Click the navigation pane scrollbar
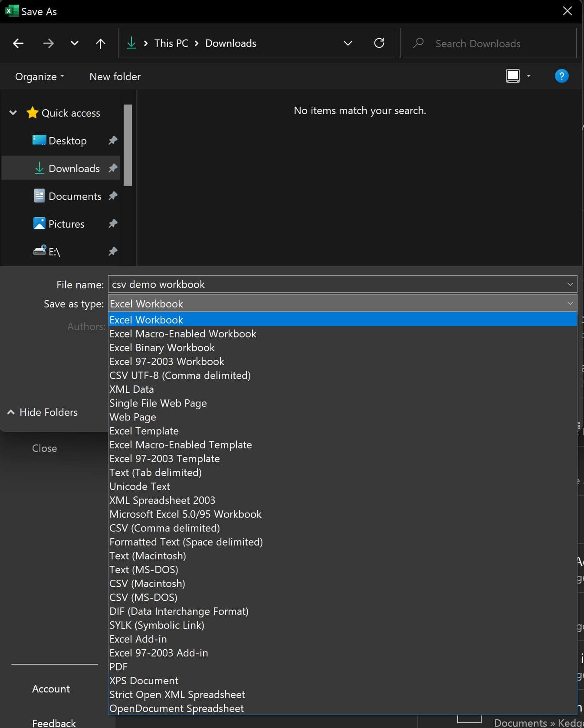 click(128, 145)
